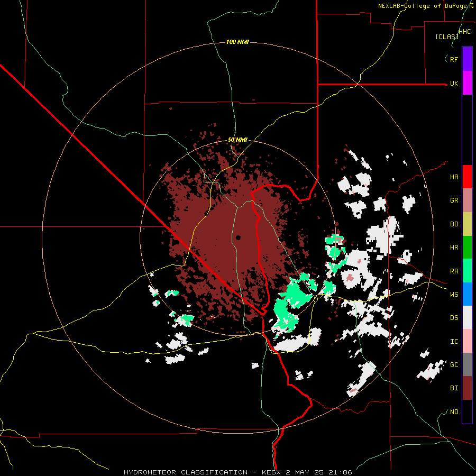
Task: Click the RA legend label
Action: click(x=454, y=271)
